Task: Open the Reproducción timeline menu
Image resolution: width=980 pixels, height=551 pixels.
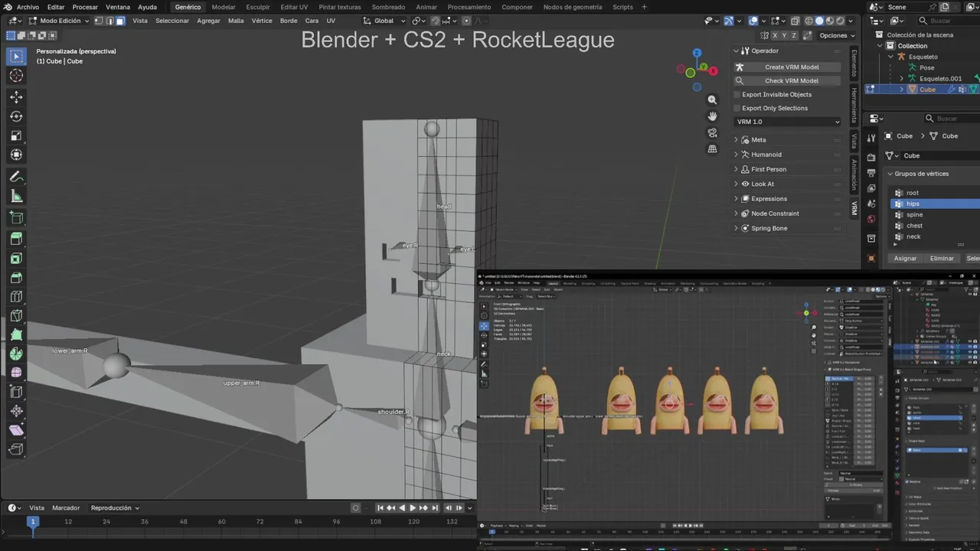Action: [115, 507]
